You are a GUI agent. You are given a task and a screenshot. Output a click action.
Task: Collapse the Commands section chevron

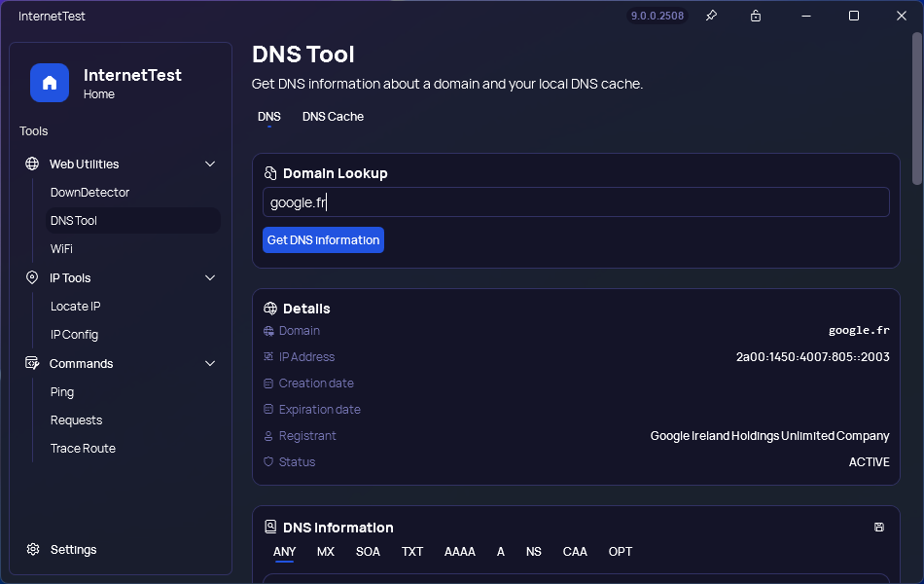pos(210,363)
